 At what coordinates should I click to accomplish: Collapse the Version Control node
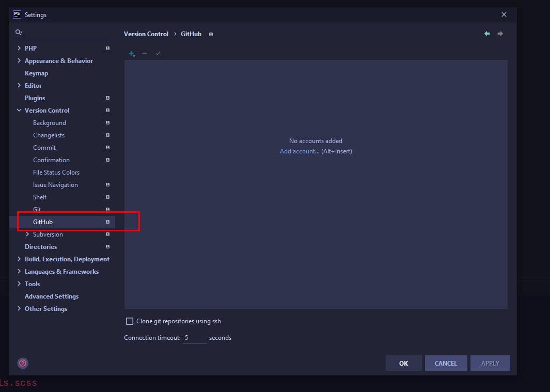(x=19, y=110)
